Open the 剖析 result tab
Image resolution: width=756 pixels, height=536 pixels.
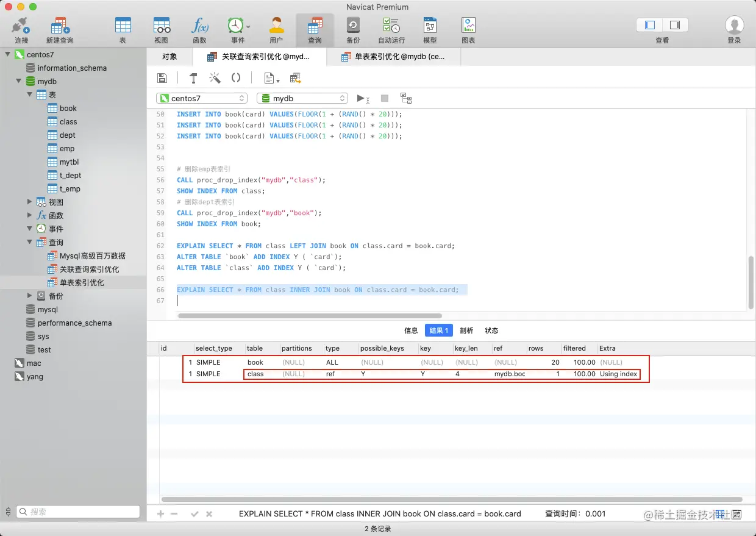tap(466, 331)
